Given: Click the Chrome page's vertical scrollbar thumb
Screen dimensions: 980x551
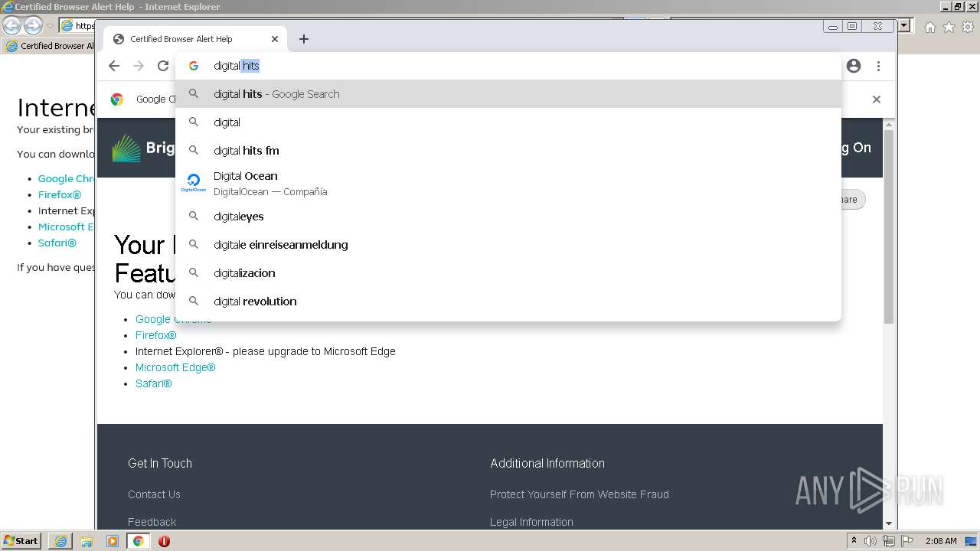Looking at the screenshot, I should (889, 226).
